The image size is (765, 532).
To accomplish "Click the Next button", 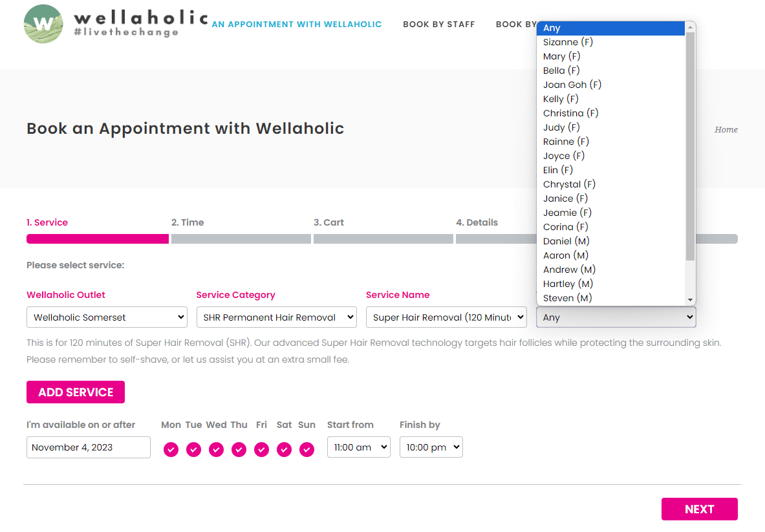I will tap(699, 509).
